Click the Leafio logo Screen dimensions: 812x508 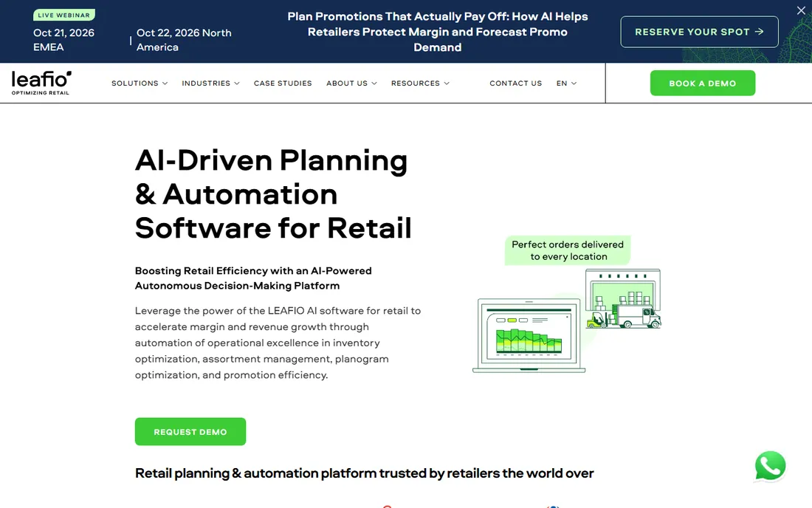(x=41, y=83)
